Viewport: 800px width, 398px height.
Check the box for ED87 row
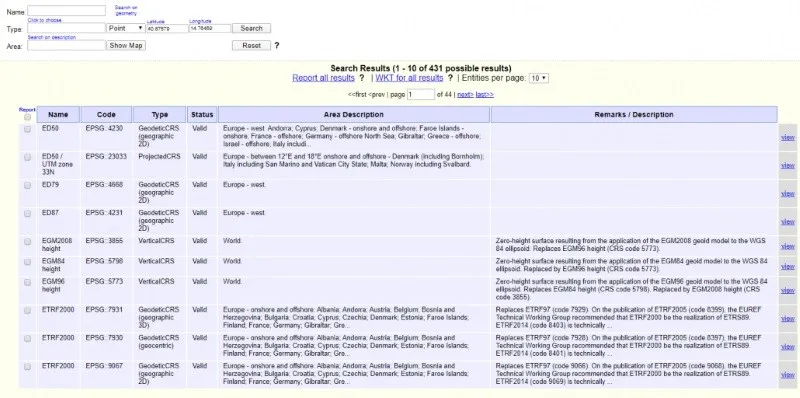[28, 213]
